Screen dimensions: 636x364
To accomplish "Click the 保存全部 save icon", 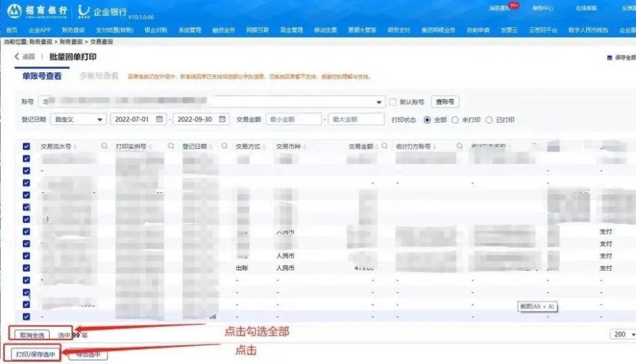I will 609,58.
